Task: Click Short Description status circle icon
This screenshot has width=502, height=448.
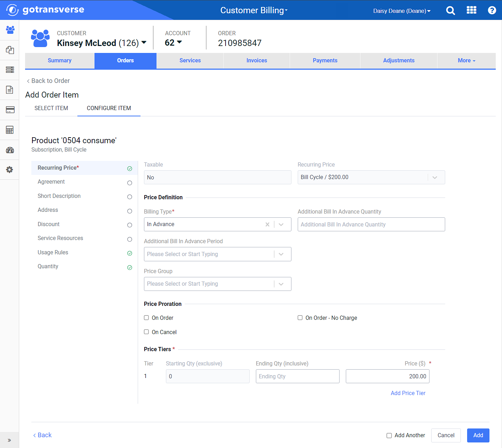Action: point(130,197)
